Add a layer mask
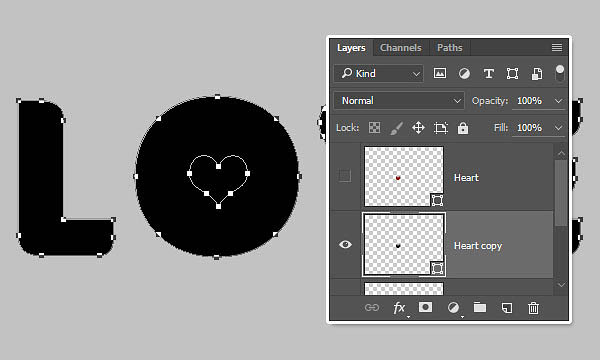600x360 pixels. pos(425,307)
